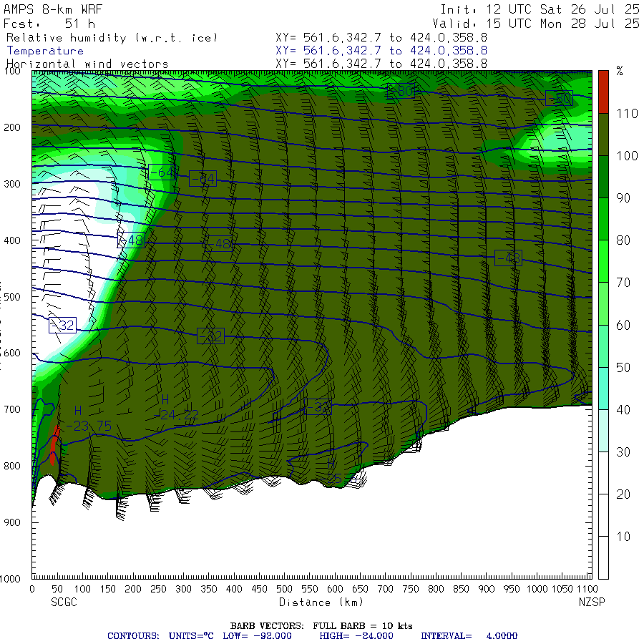Click the "H -23.75" temperature maximum label
644x644 pixels.
88,419
